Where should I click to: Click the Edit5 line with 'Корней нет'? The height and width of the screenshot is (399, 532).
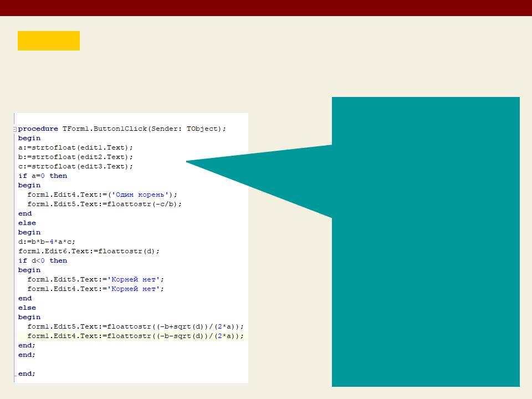pos(96,279)
